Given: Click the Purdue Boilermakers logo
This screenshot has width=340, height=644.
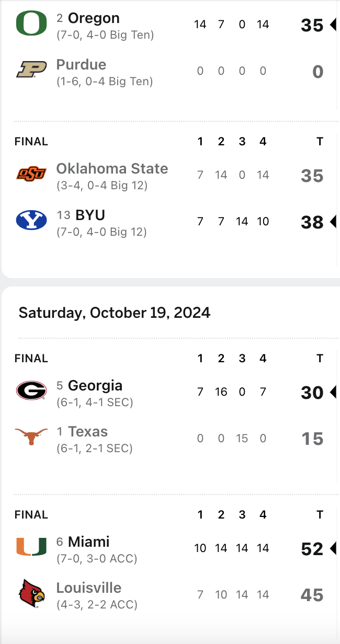Looking at the screenshot, I should pos(31,70).
